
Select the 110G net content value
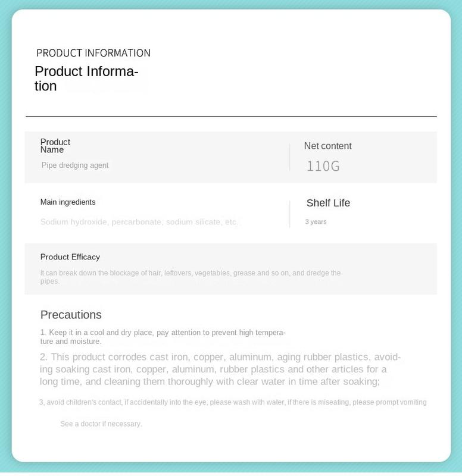[x=323, y=167]
